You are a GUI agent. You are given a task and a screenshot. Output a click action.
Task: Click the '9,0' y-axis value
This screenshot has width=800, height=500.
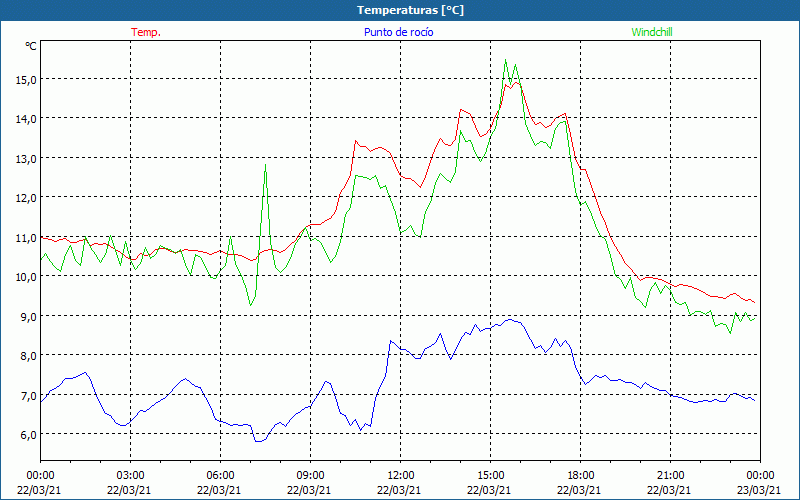click(29, 317)
